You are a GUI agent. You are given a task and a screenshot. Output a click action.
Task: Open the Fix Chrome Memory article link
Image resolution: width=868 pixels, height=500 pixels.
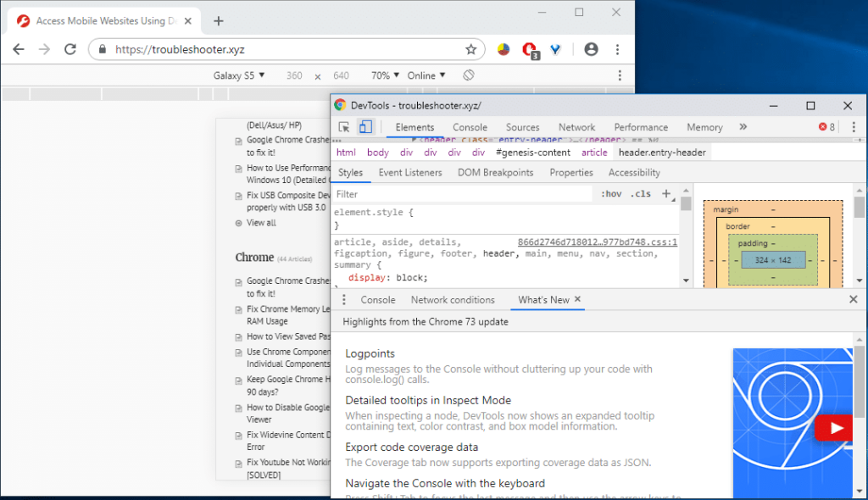coord(288,315)
